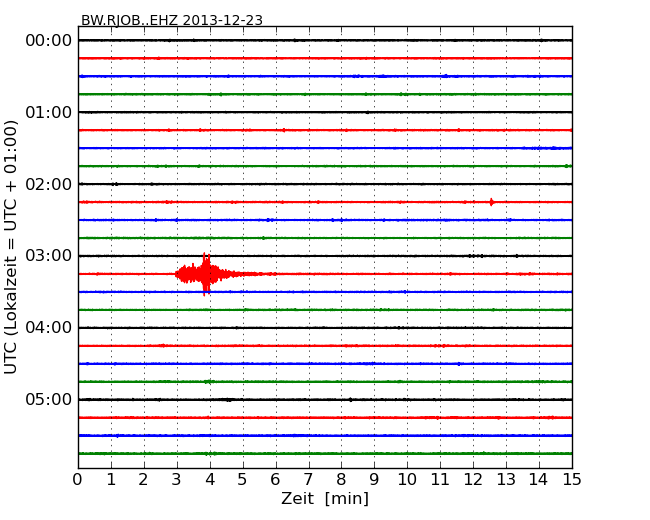Click the x-axis tick label 12
The width and height of the screenshot is (650, 520).
[x=473, y=480]
